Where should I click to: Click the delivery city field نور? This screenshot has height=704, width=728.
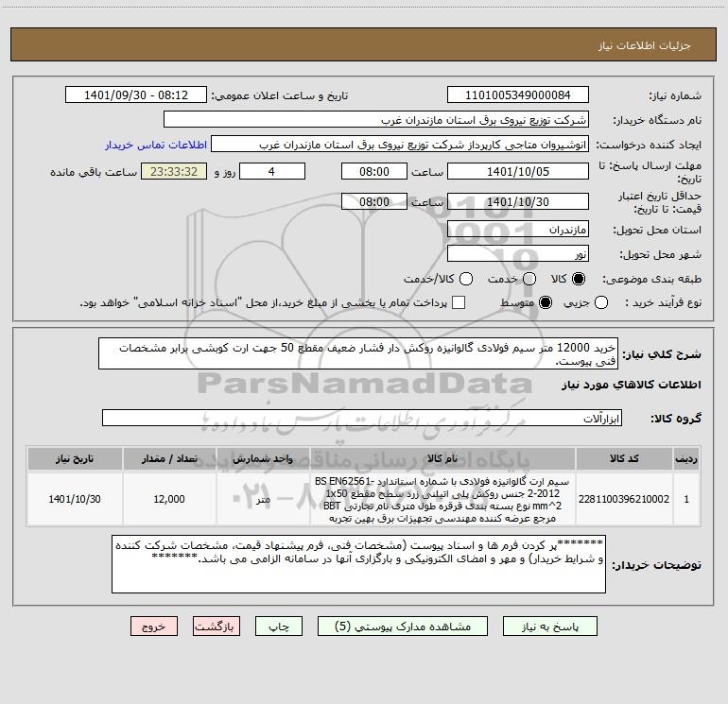pyautogui.click(x=518, y=254)
